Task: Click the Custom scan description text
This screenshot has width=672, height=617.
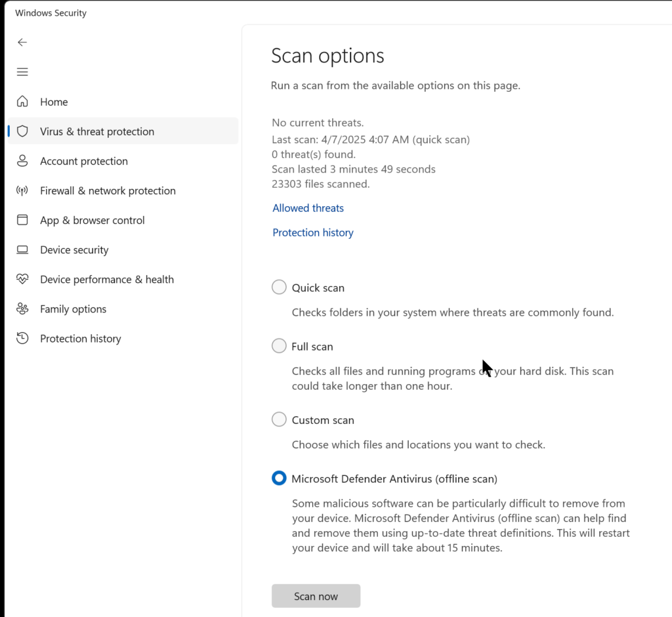Action: [x=418, y=444]
